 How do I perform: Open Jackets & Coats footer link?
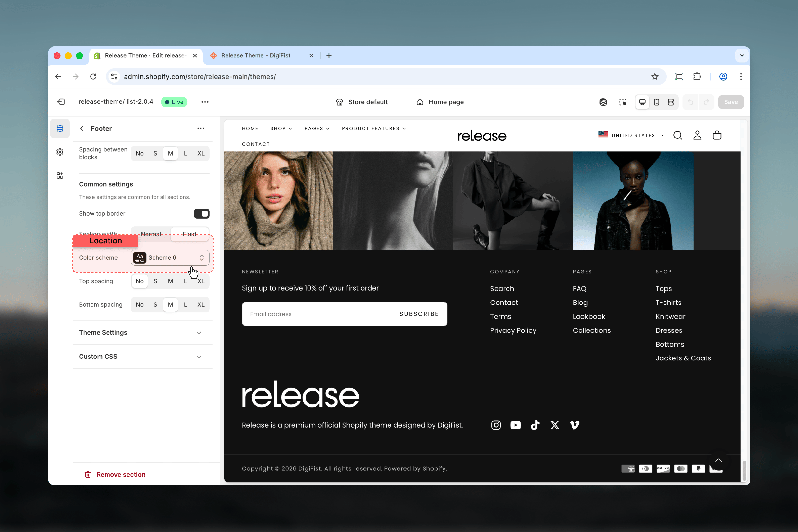683,358
